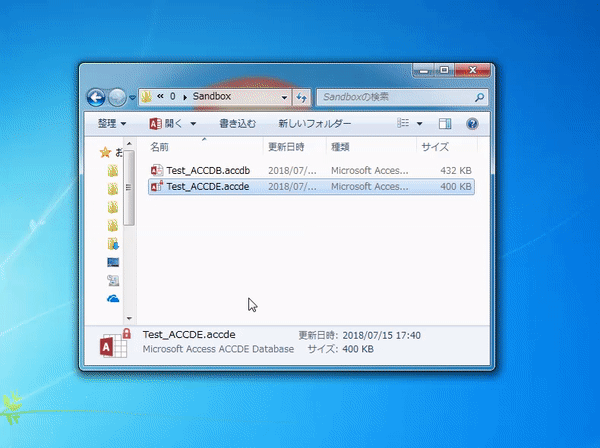This screenshot has height=448, width=600.
Task: Select Test_ACCDB.accdb file name
Action: tap(208, 170)
